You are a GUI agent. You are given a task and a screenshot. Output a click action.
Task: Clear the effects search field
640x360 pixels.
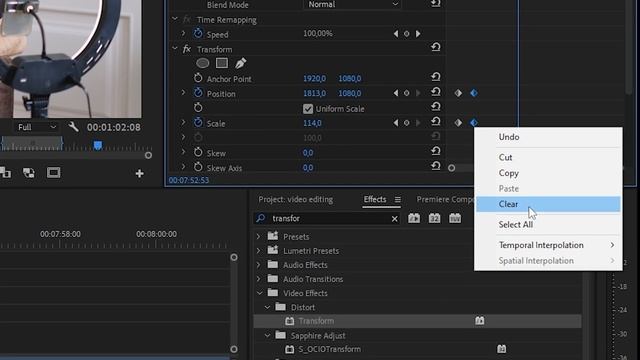(x=394, y=219)
